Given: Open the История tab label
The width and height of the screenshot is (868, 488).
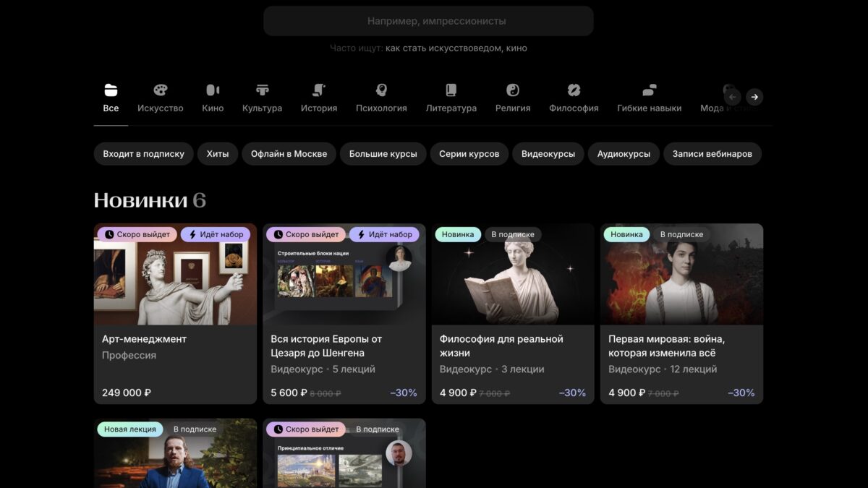Looking at the screenshot, I should point(319,108).
